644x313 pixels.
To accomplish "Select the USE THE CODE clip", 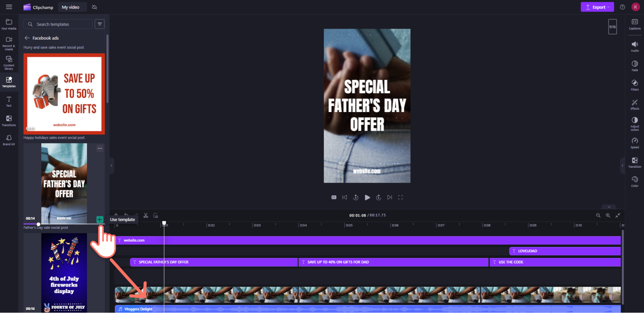I will (555, 262).
